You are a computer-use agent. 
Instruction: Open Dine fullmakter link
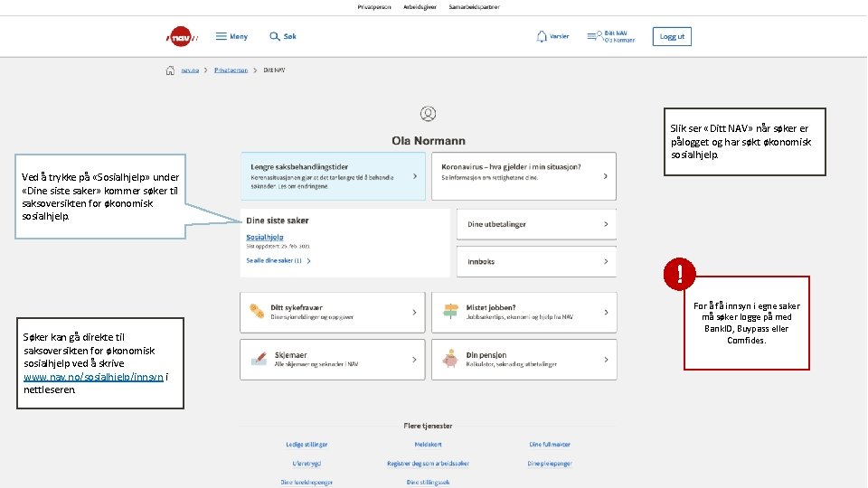(550, 445)
